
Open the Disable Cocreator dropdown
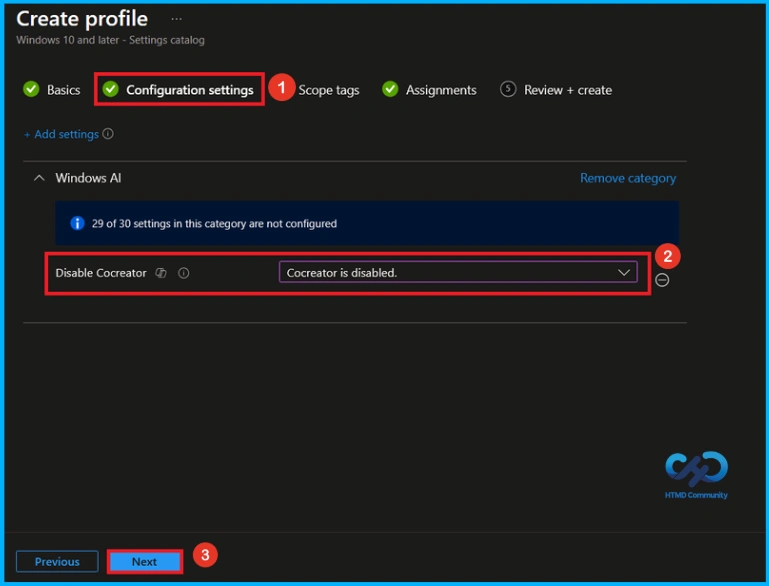458,272
